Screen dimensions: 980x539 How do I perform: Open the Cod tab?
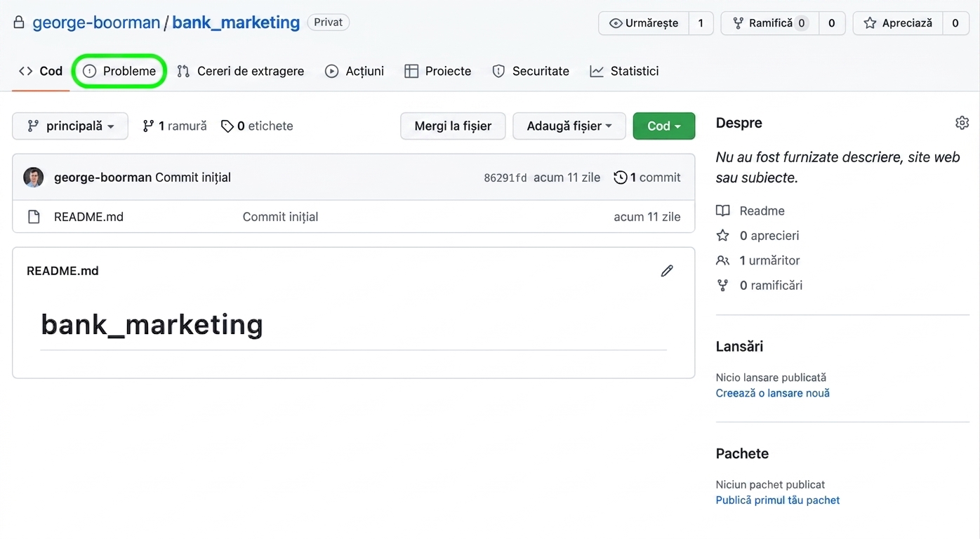[x=41, y=71]
